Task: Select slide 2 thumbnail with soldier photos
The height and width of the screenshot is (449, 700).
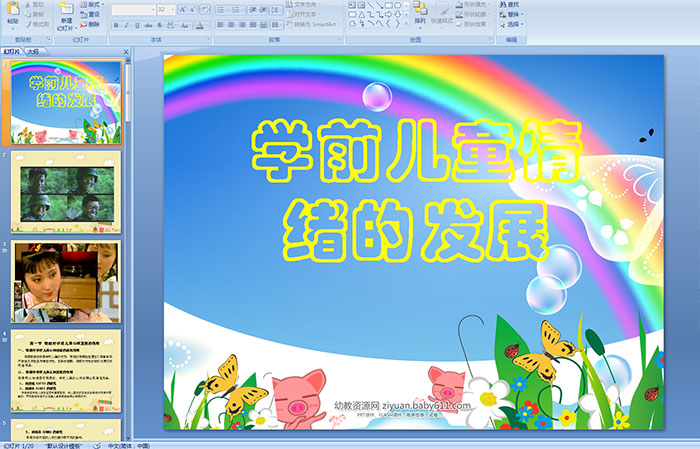Action: click(66, 192)
